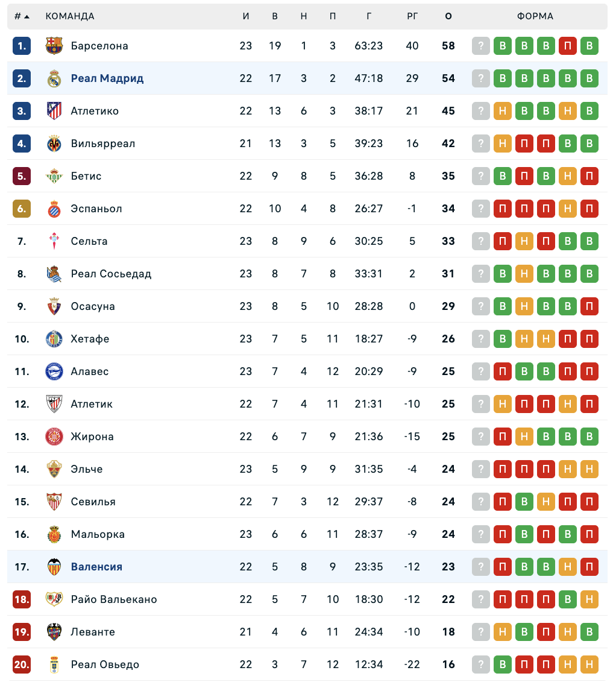616x685 pixels.
Task: Click the Atletico club crest icon
Action: pyautogui.click(x=54, y=111)
